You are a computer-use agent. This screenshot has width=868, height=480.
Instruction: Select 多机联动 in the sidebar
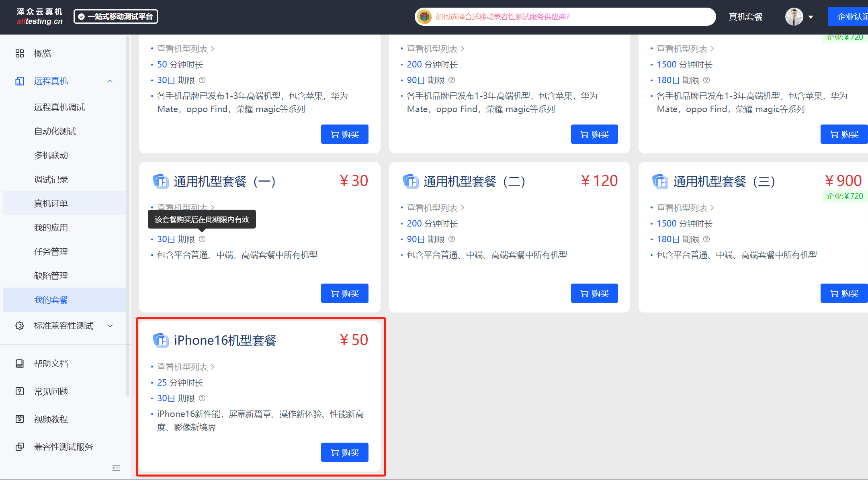[x=51, y=155]
